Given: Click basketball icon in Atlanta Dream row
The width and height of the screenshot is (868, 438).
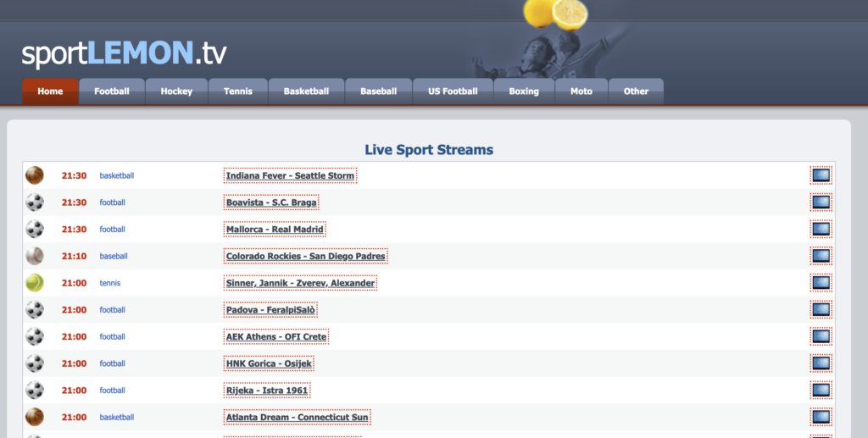Looking at the screenshot, I should coord(34,417).
